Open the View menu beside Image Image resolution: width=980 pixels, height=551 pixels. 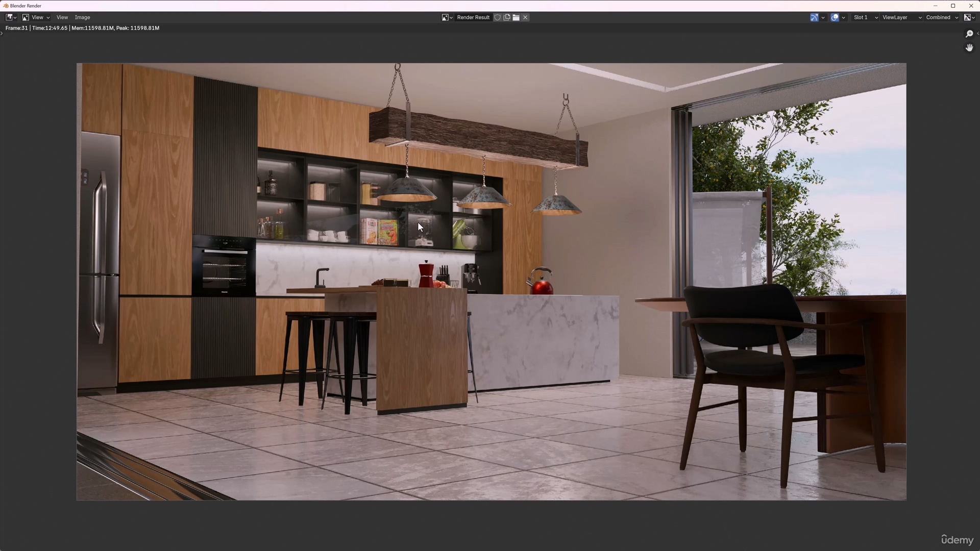[62, 17]
